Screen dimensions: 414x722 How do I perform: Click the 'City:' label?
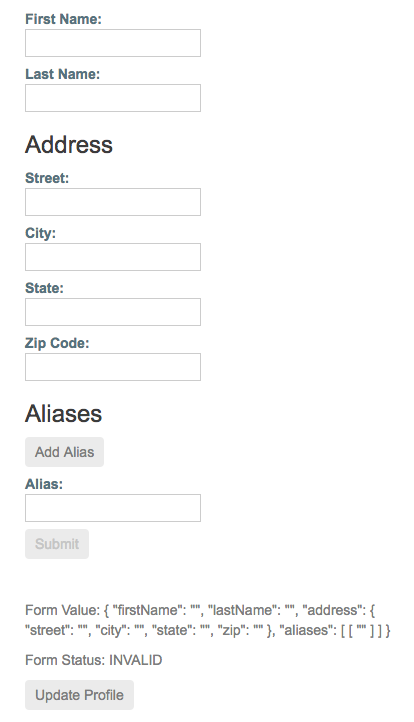(x=40, y=233)
